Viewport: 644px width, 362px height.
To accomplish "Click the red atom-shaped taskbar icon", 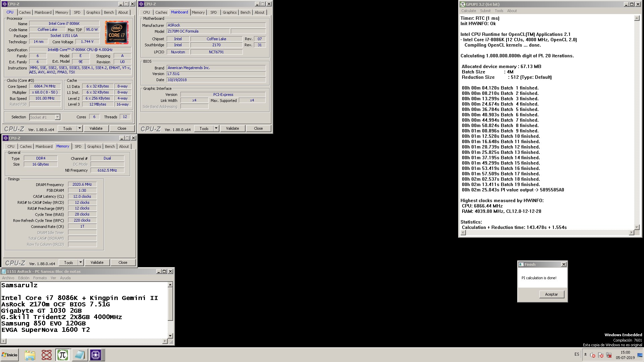I will [x=46, y=355].
